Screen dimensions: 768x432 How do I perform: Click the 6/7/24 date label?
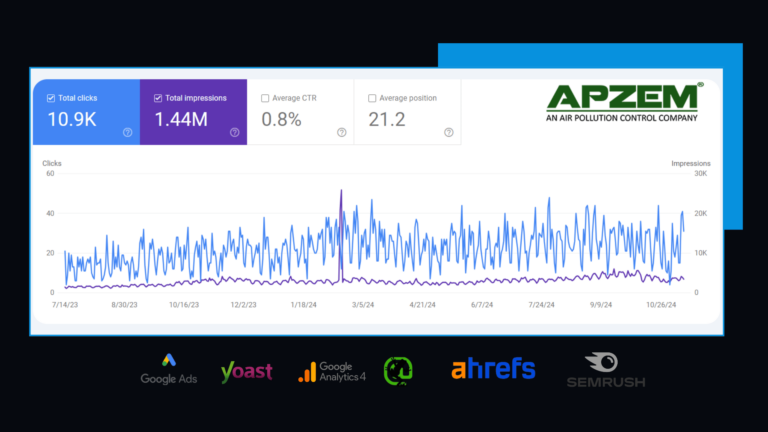482,305
